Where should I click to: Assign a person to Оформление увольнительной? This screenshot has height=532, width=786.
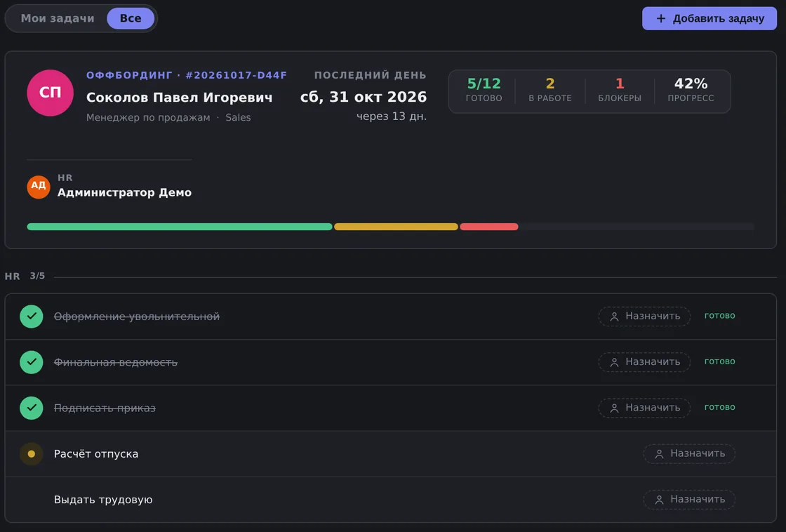(644, 317)
